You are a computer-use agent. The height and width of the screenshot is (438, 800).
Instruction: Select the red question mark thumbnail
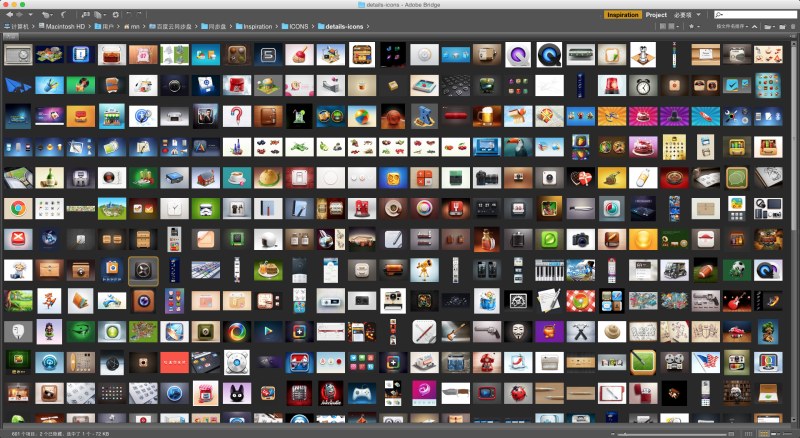pos(237,116)
